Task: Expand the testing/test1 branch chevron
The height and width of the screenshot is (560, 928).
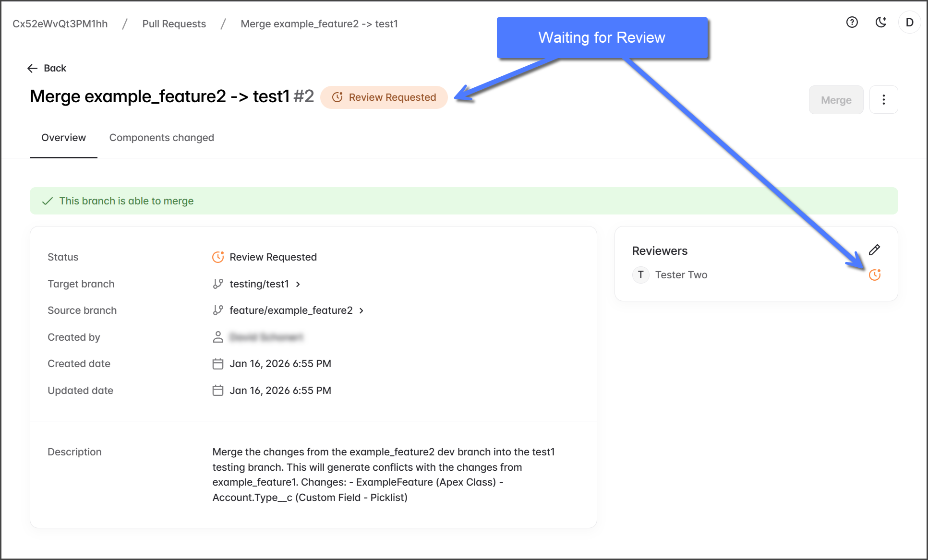Action: 298,284
